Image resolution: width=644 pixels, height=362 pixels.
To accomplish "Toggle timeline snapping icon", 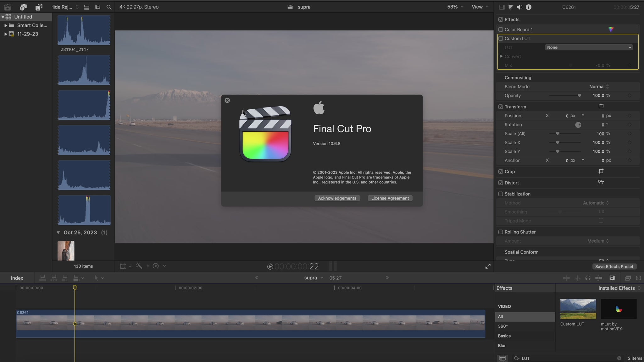I will [x=599, y=278].
